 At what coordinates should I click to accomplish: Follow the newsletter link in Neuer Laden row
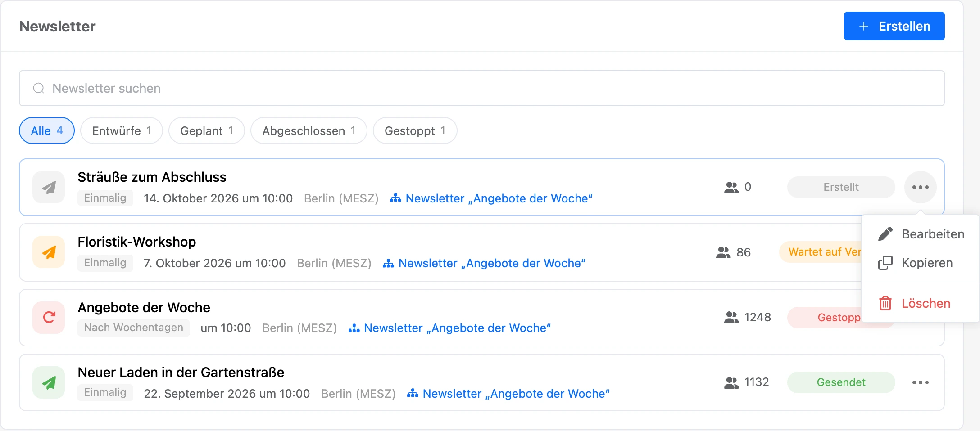pyautogui.click(x=508, y=394)
